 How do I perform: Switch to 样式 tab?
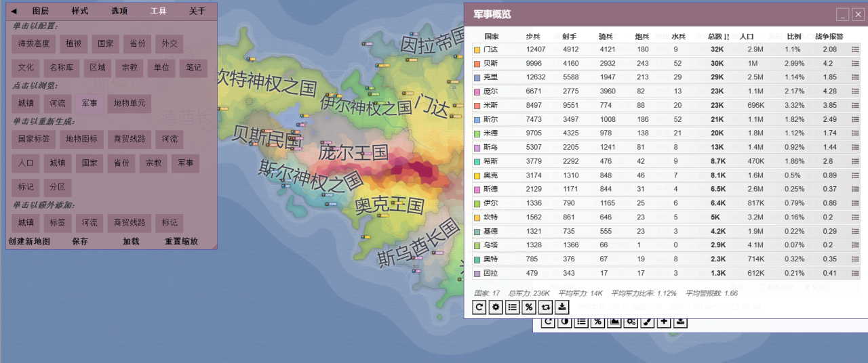[x=80, y=11]
